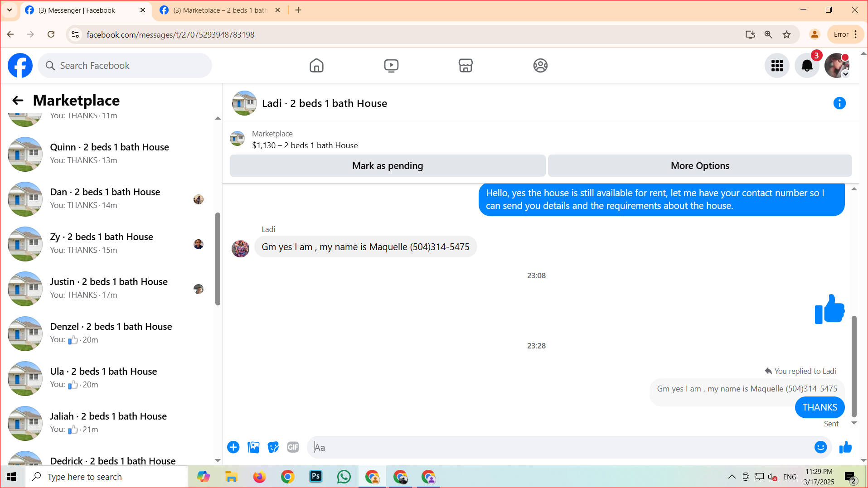Bookmark this page with the star

[x=786, y=34]
